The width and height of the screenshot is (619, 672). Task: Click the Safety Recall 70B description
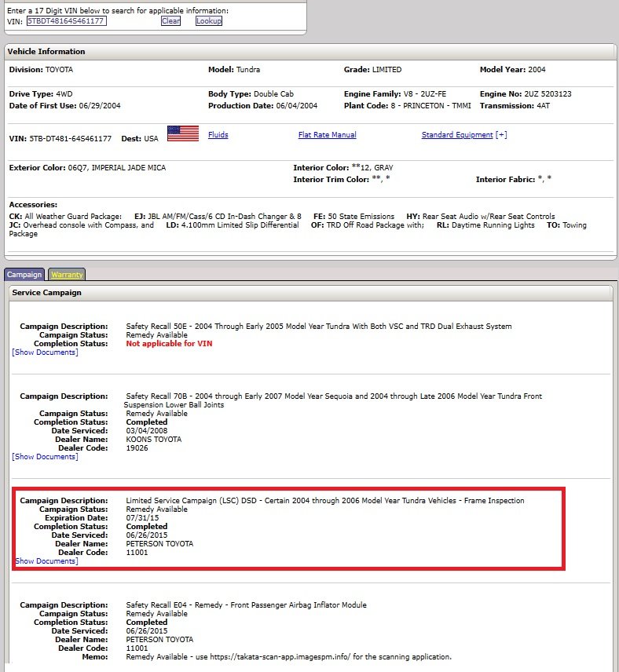click(x=333, y=400)
